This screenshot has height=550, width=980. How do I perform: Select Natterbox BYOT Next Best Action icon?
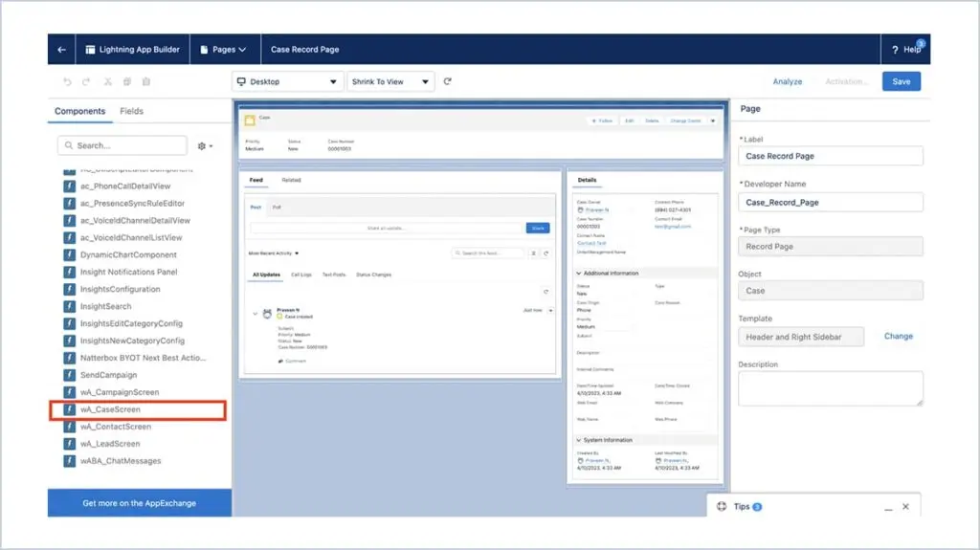coord(69,358)
